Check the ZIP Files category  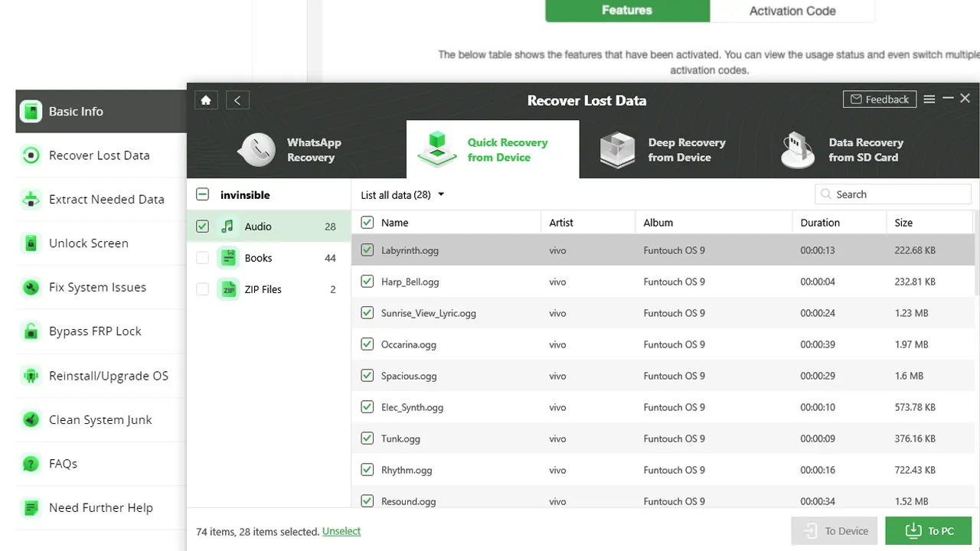tap(202, 289)
